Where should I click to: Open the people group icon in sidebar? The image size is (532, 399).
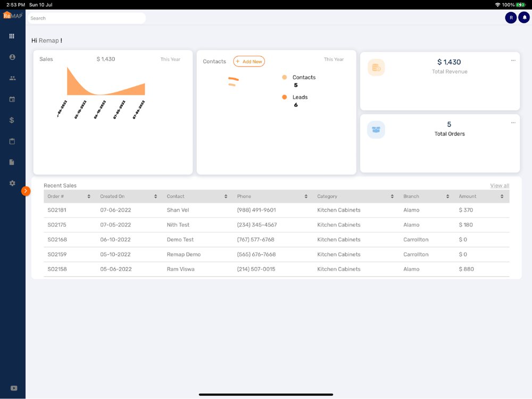point(12,78)
